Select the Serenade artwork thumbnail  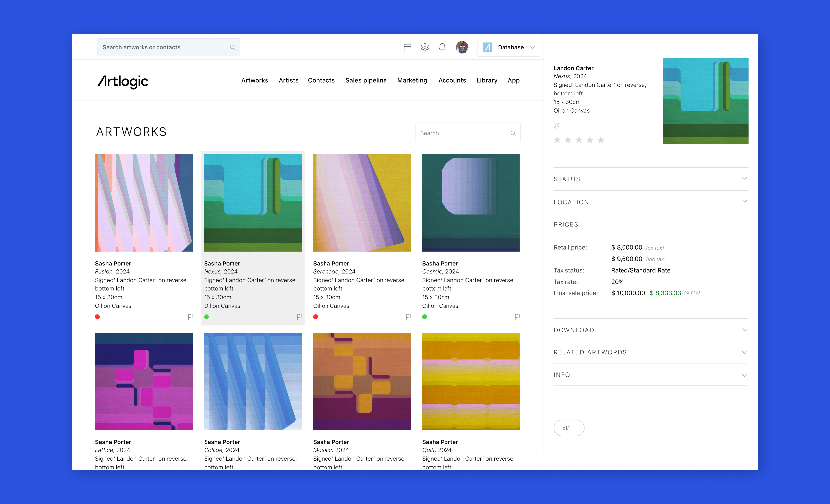(361, 203)
